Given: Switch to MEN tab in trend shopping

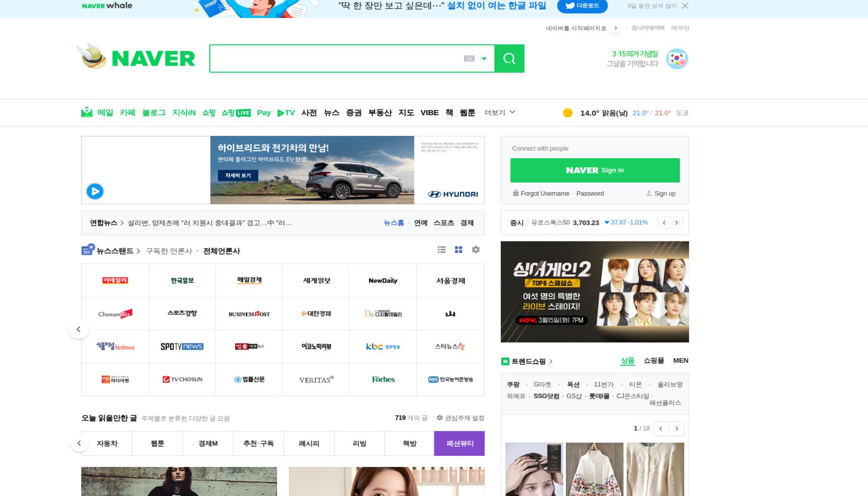Looking at the screenshot, I should tap(681, 360).
